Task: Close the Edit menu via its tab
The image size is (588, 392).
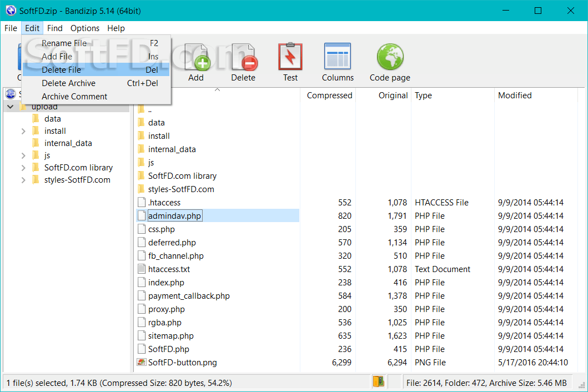Action: [x=32, y=28]
